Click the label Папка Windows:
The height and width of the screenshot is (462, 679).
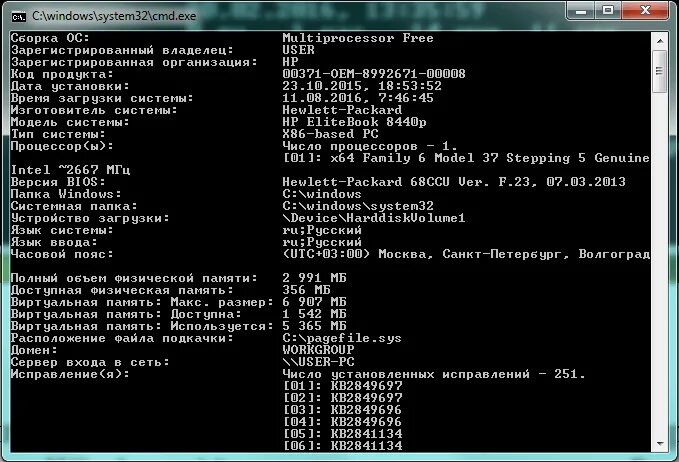pyautogui.click(x=66, y=194)
